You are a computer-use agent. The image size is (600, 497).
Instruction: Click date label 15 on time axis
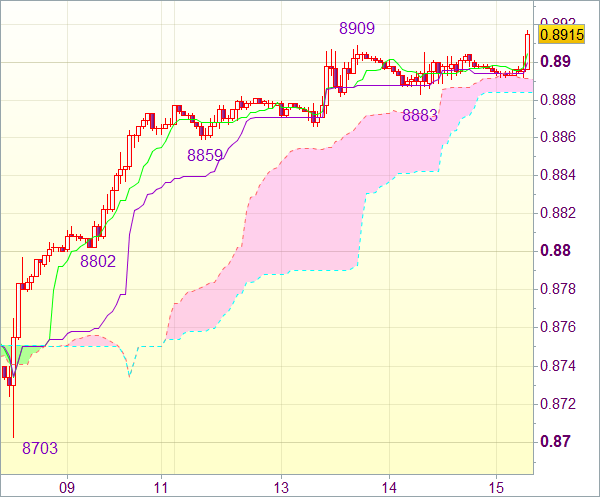[496, 488]
